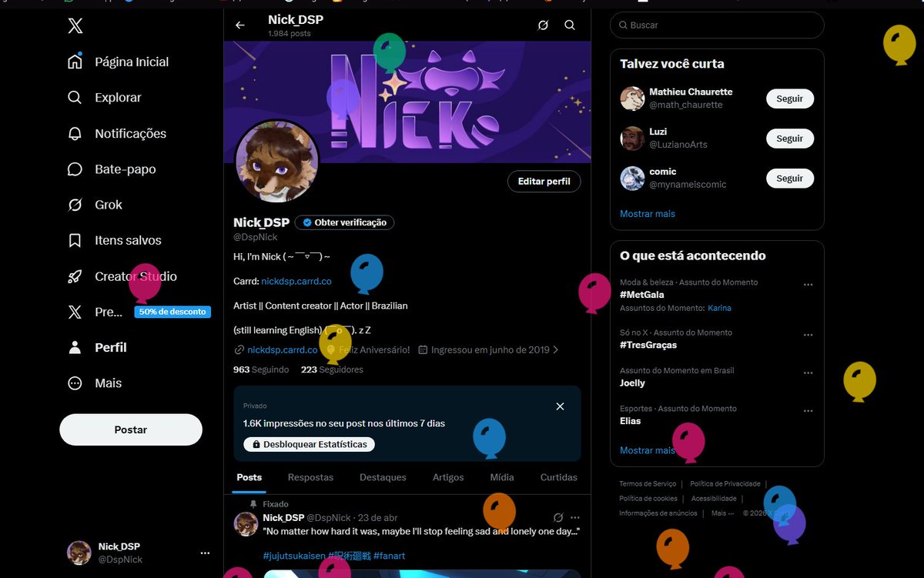Open options for #MetGala trend

click(x=808, y=285)
